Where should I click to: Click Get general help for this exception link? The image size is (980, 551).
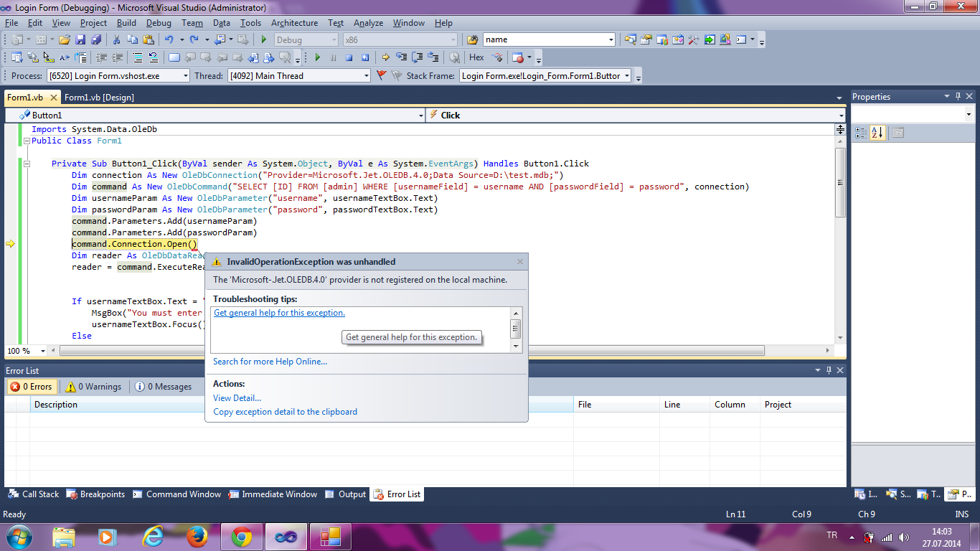[x=279, y=313]
